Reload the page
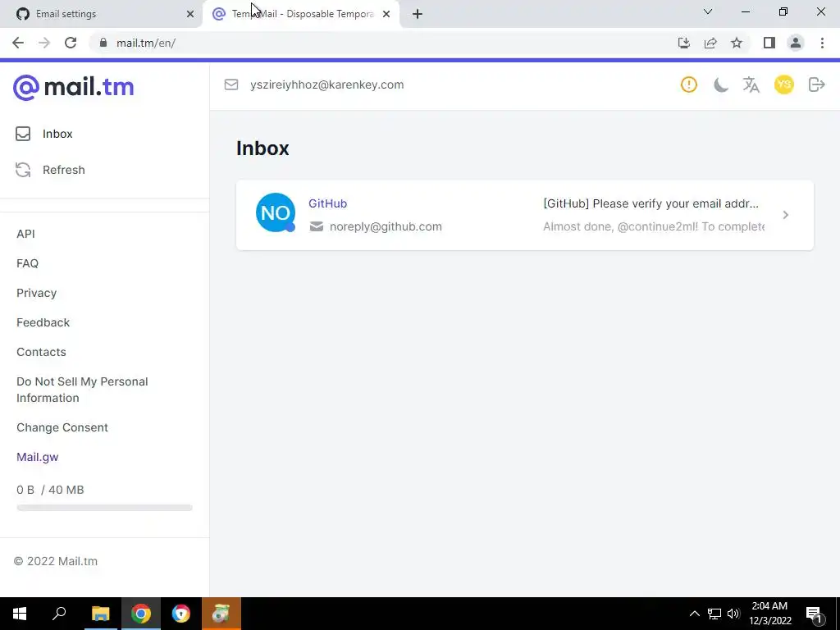This screenshot has height=630, width=840. [x=71, y=43]
